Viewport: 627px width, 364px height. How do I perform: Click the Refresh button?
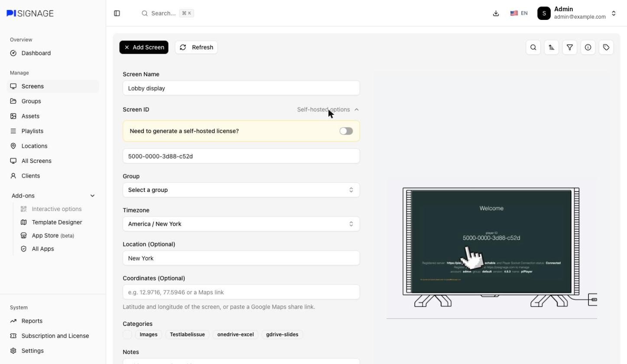click(196, 47)
